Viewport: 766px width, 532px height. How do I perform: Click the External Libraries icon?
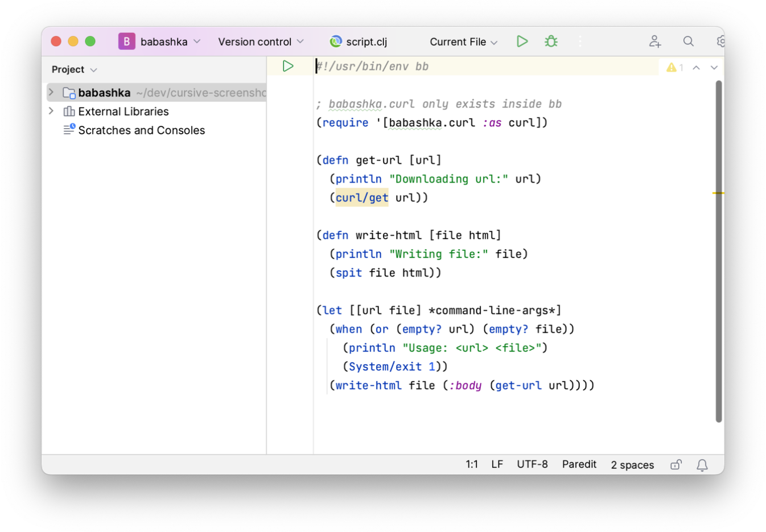[x=69, y=112]
